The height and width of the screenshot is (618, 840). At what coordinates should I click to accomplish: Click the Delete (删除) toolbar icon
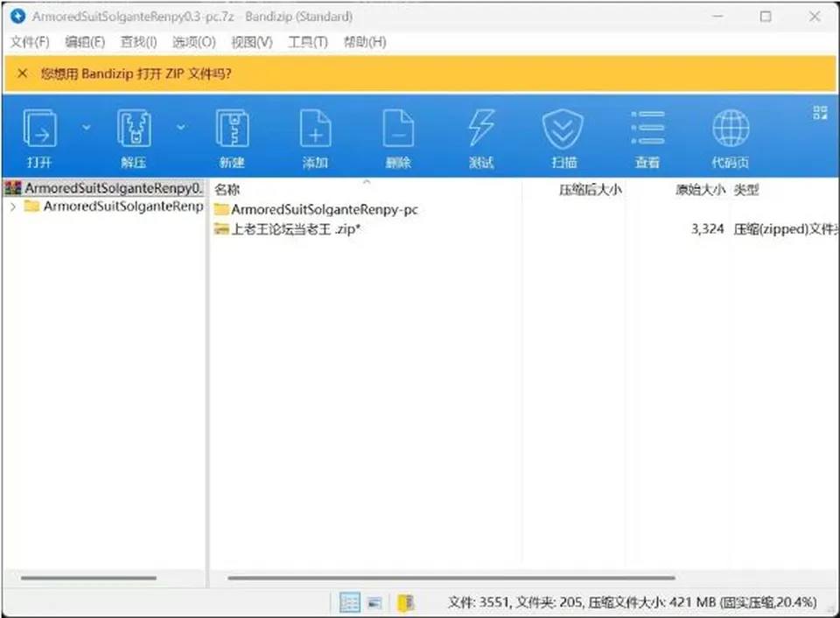(x=398, y=128)
